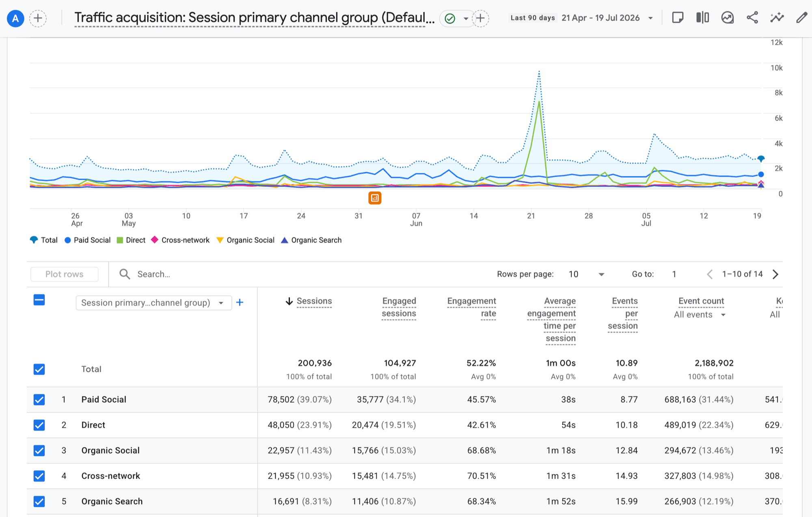The image size is (812, 517).
Task: Add a comparison with the plus circle next to A
Action: tap(38, 18)
